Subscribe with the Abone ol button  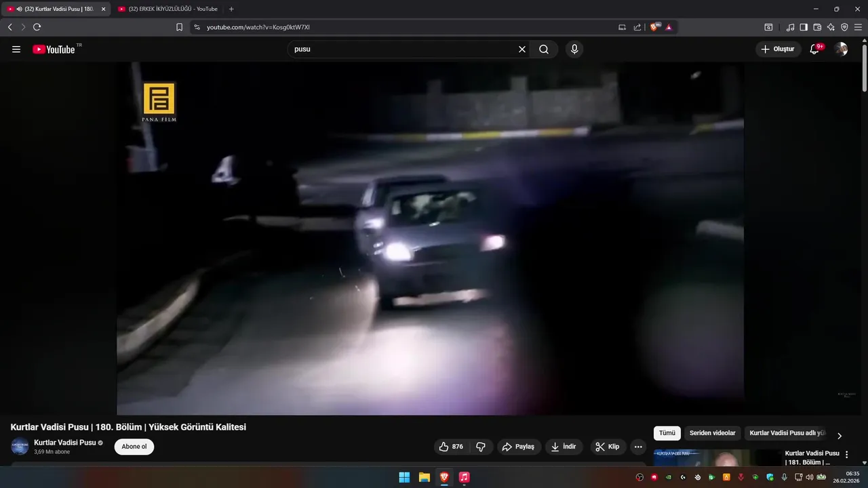click(134, 447)
